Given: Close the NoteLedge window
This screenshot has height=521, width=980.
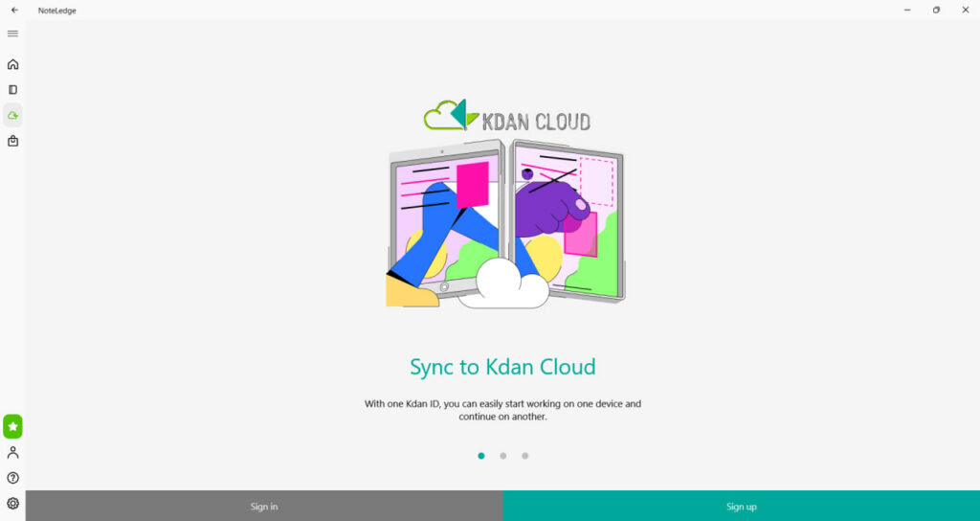Looking at the screenshot, I should [965, 10].
